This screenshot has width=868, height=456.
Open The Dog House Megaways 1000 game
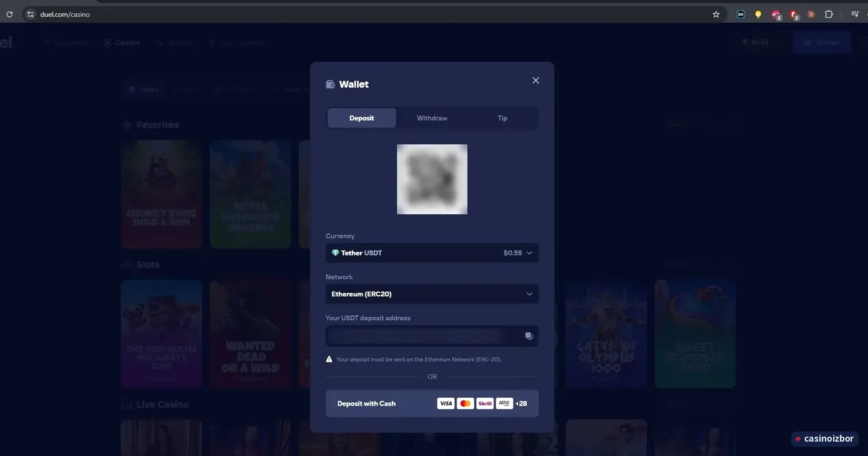[x=162, y=334]
